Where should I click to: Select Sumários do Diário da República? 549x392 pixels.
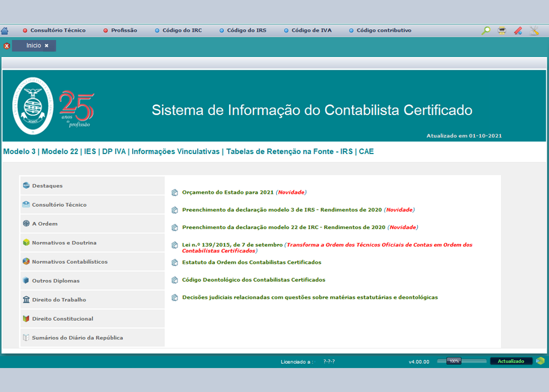pos(92,338)
